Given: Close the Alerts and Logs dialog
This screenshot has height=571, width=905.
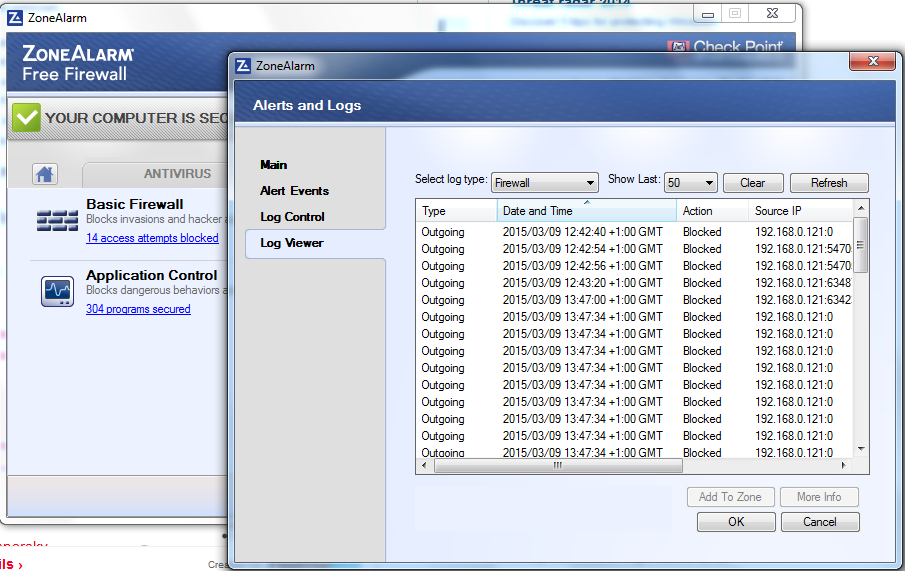Looking at the screenshot, I should coord(873,61).
